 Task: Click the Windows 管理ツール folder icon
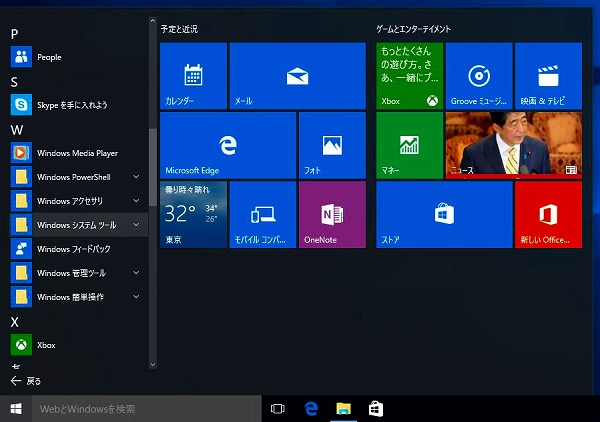[x=21, y=273]
